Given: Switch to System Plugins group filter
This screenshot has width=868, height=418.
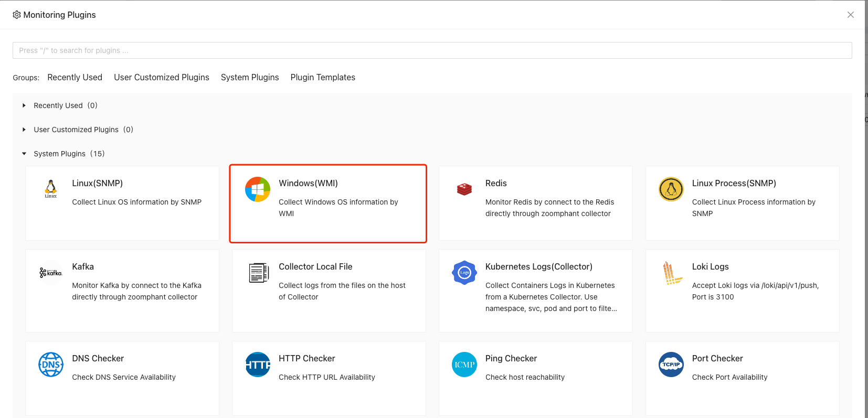Looking at the screenshot, I should pos(250,77).
